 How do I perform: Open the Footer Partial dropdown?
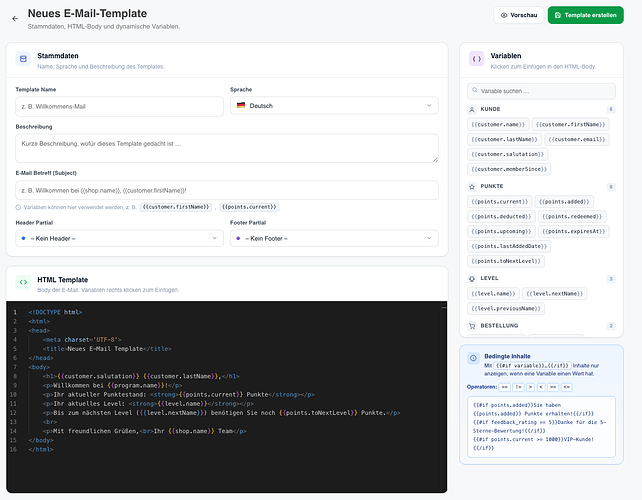(334, 238)
